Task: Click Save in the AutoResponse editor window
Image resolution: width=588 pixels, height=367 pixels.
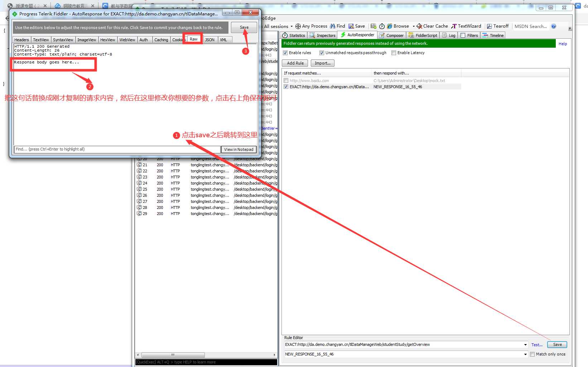Action: point(244,27)
